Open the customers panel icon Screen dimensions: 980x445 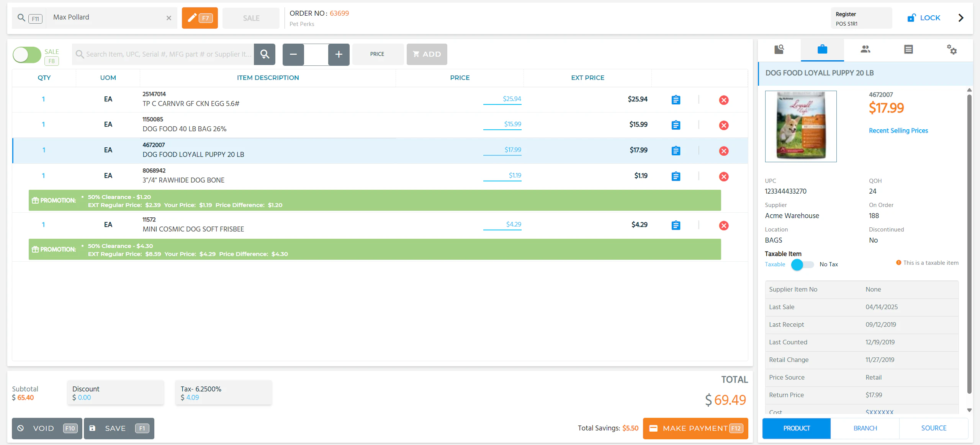pos(865,50)
